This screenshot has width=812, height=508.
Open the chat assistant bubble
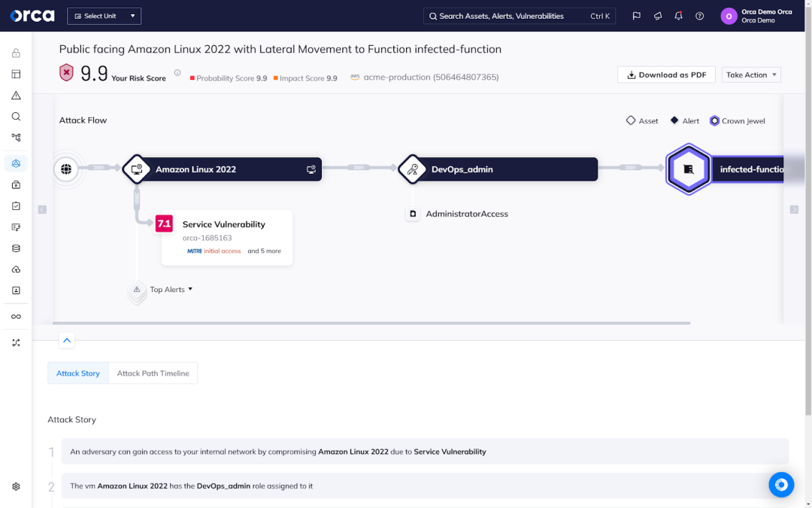coord(781,485)
